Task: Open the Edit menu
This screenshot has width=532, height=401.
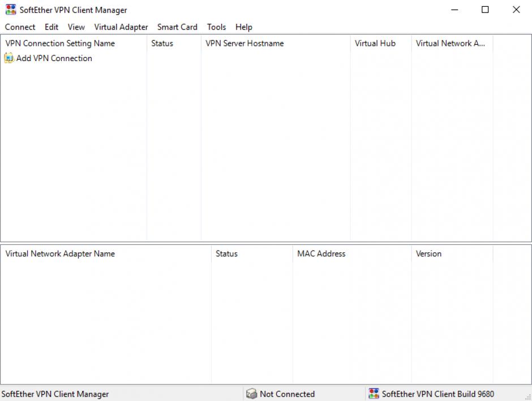Action: (52, 27)
